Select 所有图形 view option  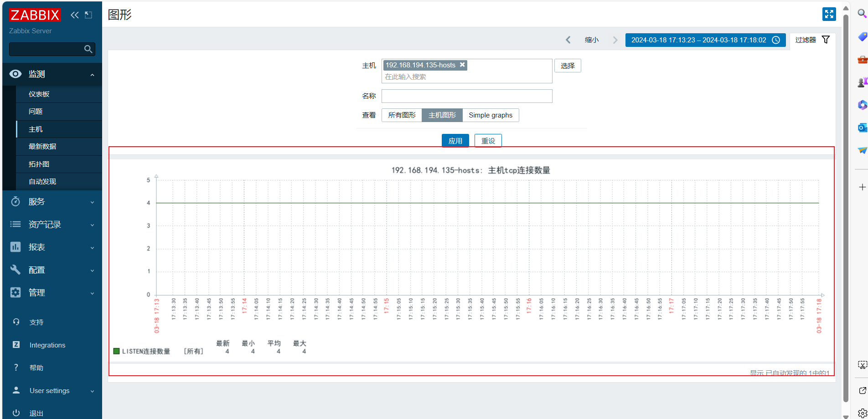point(402,115)
